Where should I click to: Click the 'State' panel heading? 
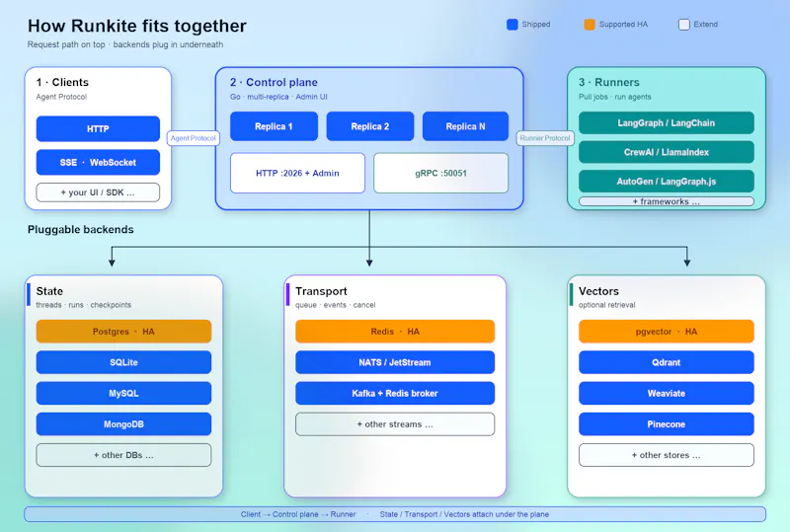(49, 291)
